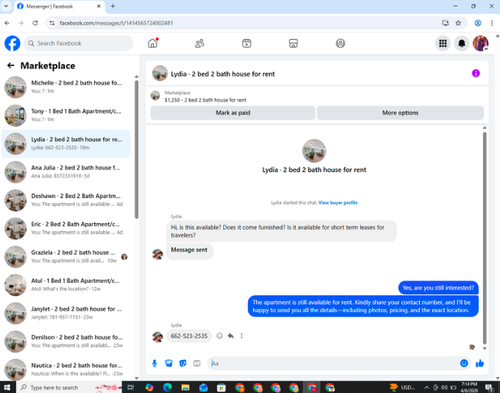Select the Lydia conversation in list

click(x=66, y=143)
